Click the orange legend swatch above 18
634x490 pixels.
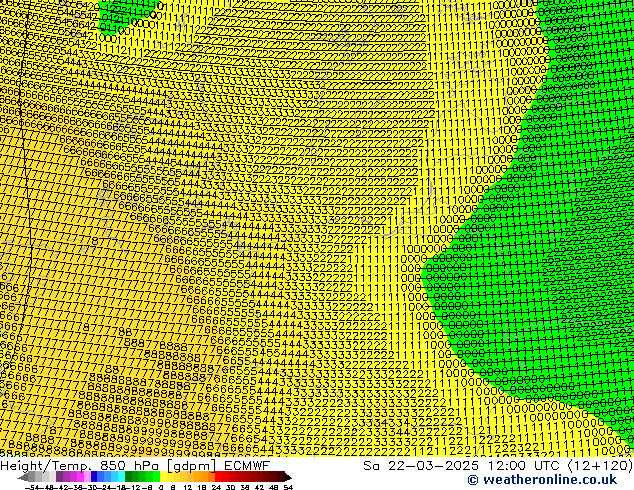(205, 476)
